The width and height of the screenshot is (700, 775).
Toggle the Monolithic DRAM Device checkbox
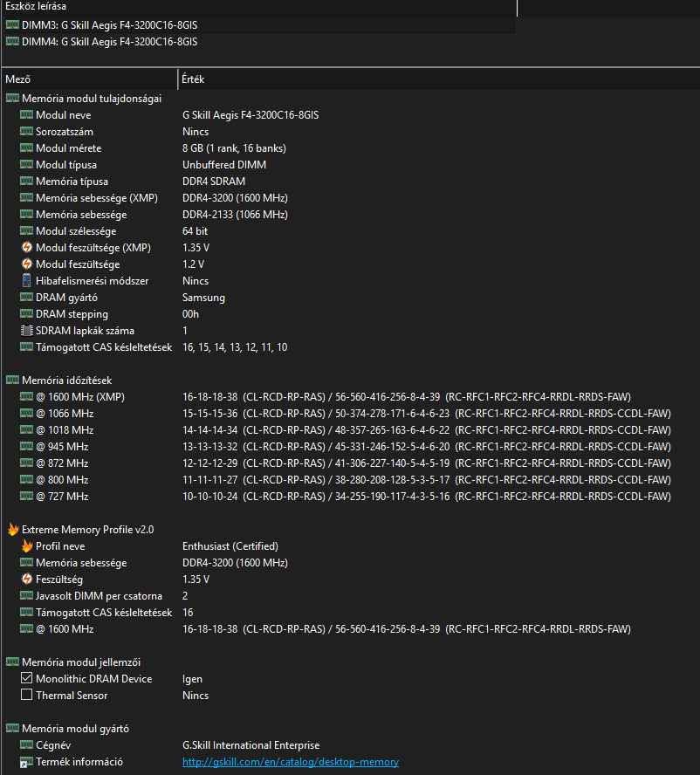coord(27,679)
